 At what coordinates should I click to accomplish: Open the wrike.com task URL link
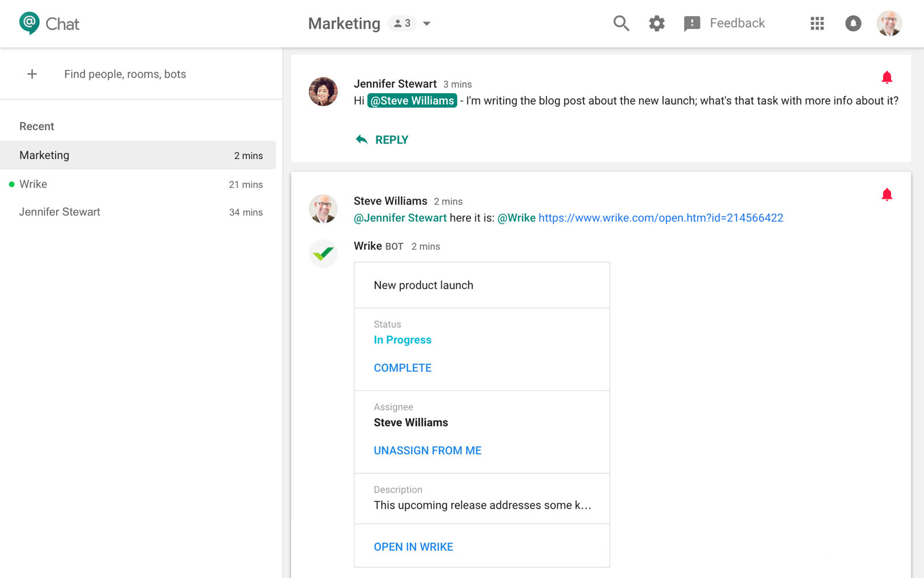click(x=661, y=218)
